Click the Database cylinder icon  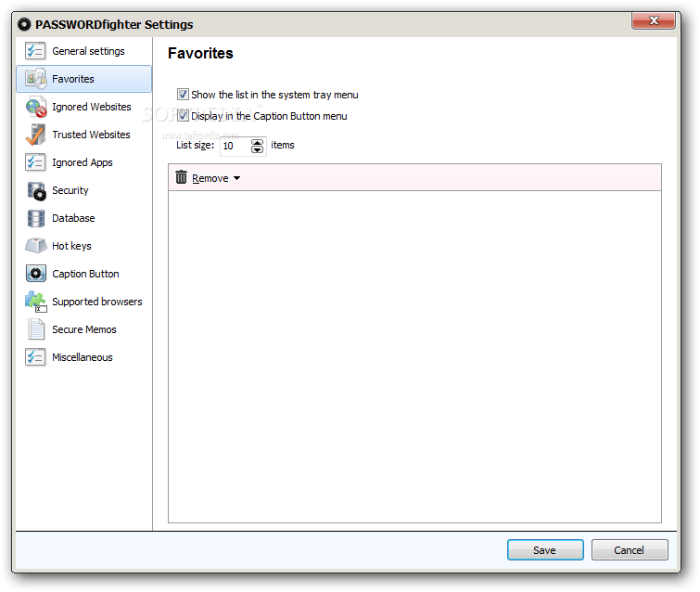click(36, 218)
